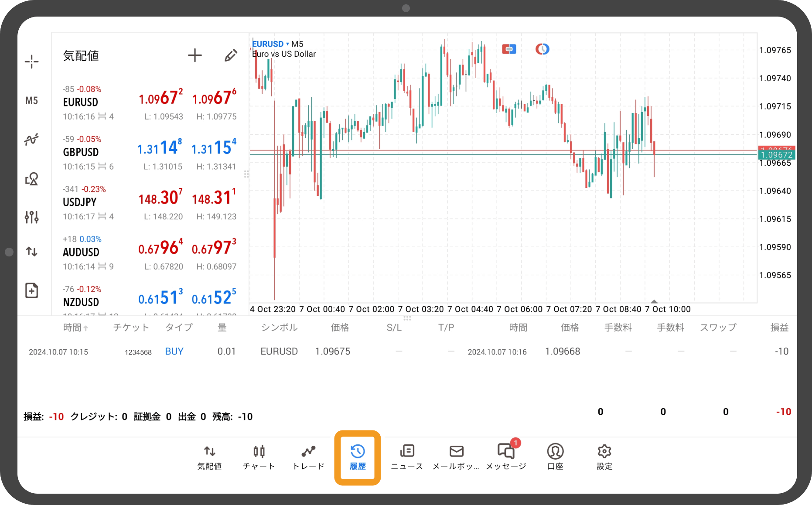This screenshot has width=812, height=505.
Task: Open the indicators icon in left sidebar
Action: (x=31, y=140)
